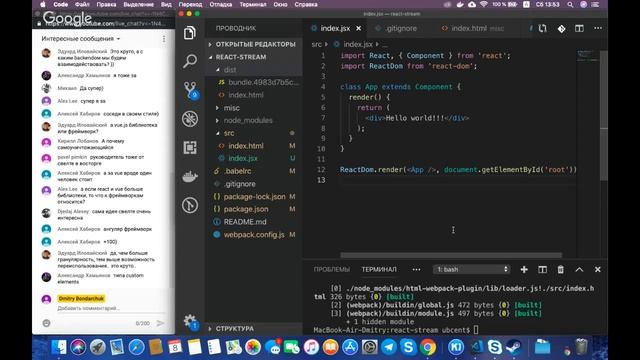Open the Manage gear at the activity bar bottom

[x=190, y=322]
